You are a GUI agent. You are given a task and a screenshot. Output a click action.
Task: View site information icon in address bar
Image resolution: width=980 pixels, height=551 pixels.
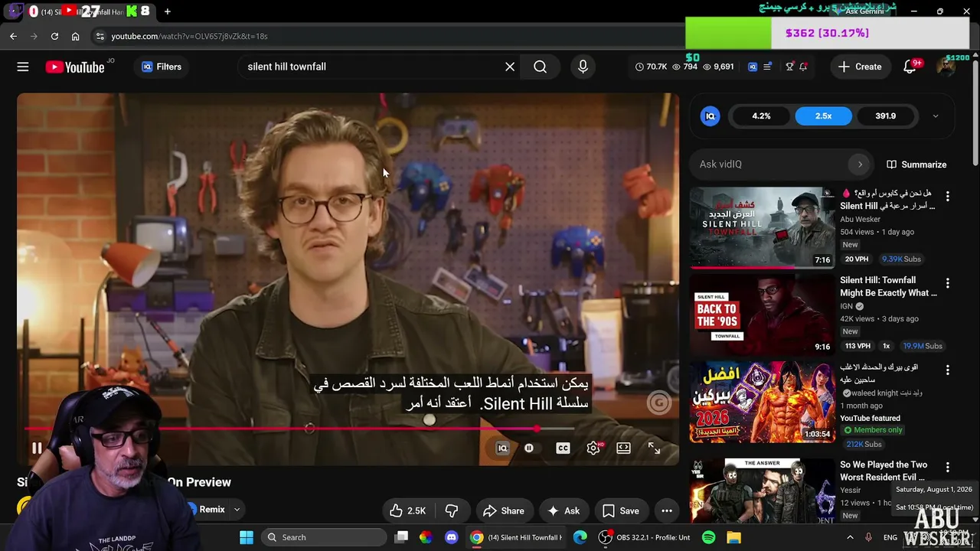click(x=100, y=36)
